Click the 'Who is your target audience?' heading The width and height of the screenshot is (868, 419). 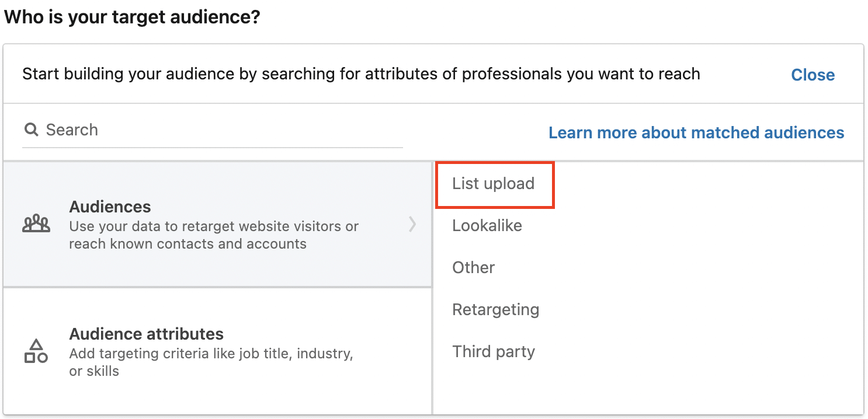pyautogui.click(x=133, y=17)
